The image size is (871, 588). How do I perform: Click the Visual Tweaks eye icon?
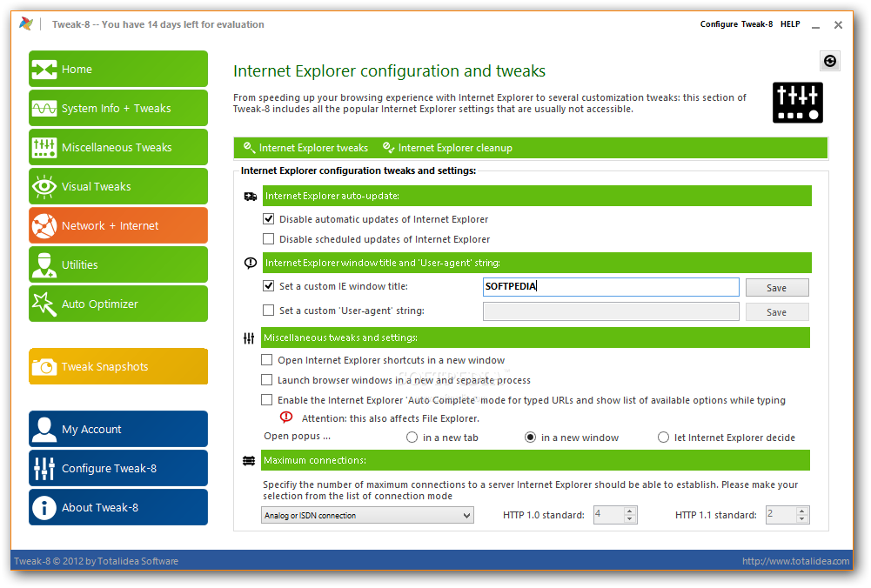click(x=44, y=186)
